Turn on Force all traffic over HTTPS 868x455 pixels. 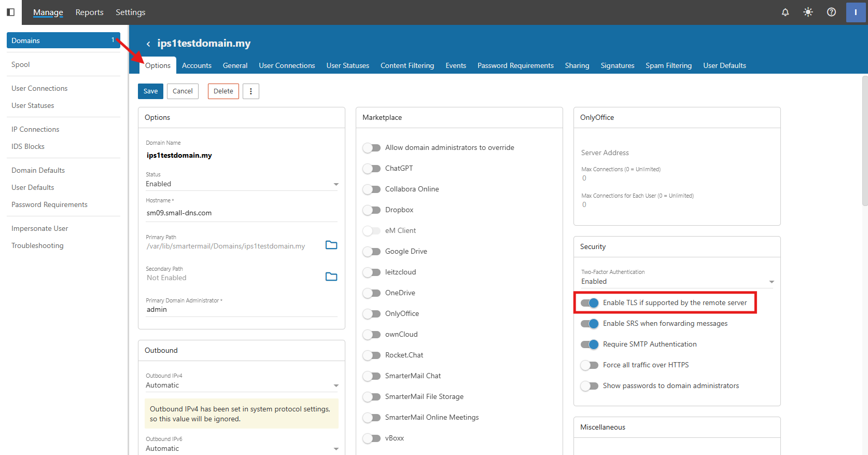[x=590, y=365]
